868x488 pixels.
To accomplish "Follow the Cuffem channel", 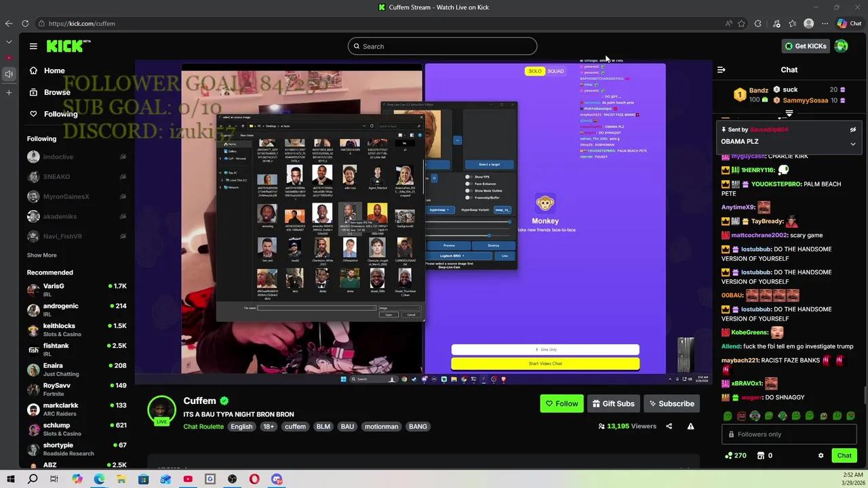I will (561, 403).
